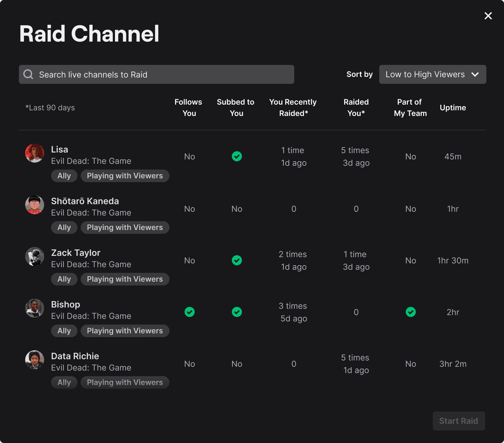The height and width of the screenshot is (443, 504).
Task: Click Zack Taylor's Subbed to You checkmark
Action: [x=237, y=260]
